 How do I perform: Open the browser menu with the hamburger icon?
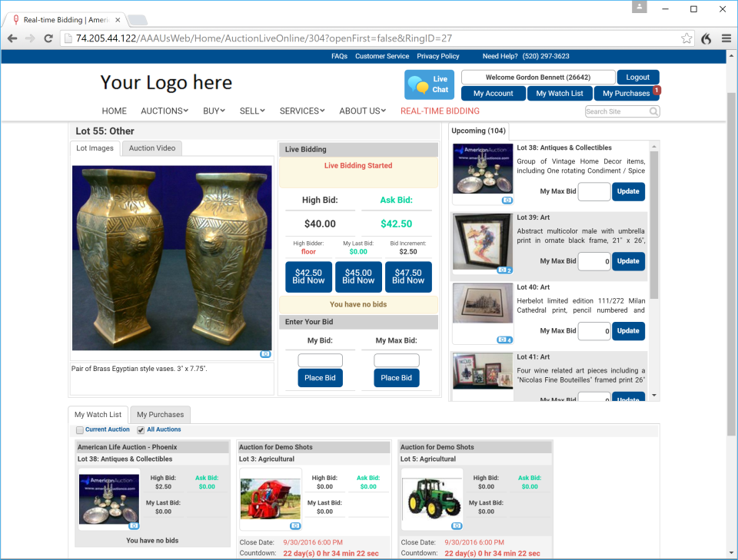(x=726, y=38)
